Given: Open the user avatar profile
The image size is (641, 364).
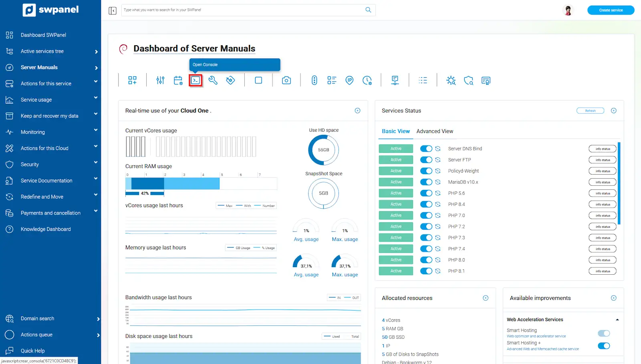Looking at the screenshot, I should click(568, 10).
